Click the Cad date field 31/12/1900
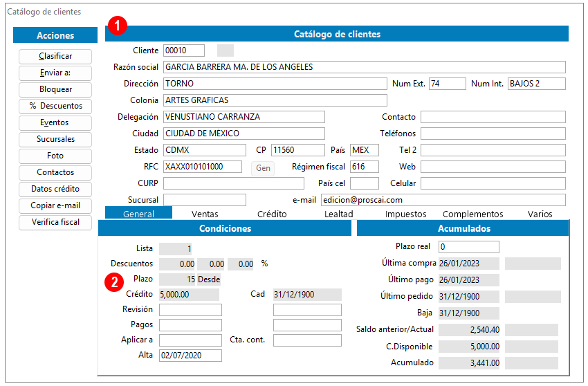This screenshot has width=588, height=386. click(308, 295)
